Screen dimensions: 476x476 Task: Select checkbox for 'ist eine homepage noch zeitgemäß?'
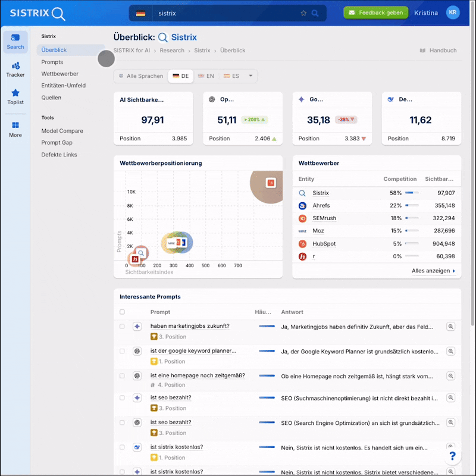pos(122,376)
